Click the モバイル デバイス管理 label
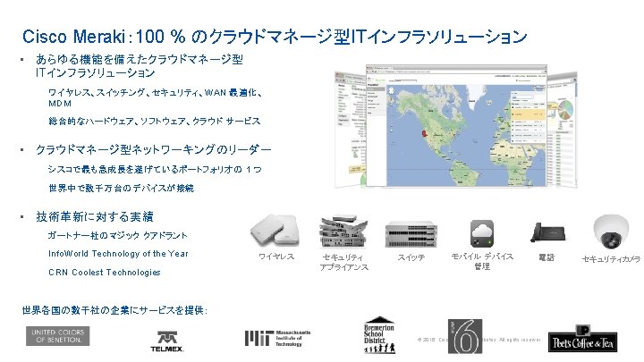The image size is (644, 362). pos(482,261)
